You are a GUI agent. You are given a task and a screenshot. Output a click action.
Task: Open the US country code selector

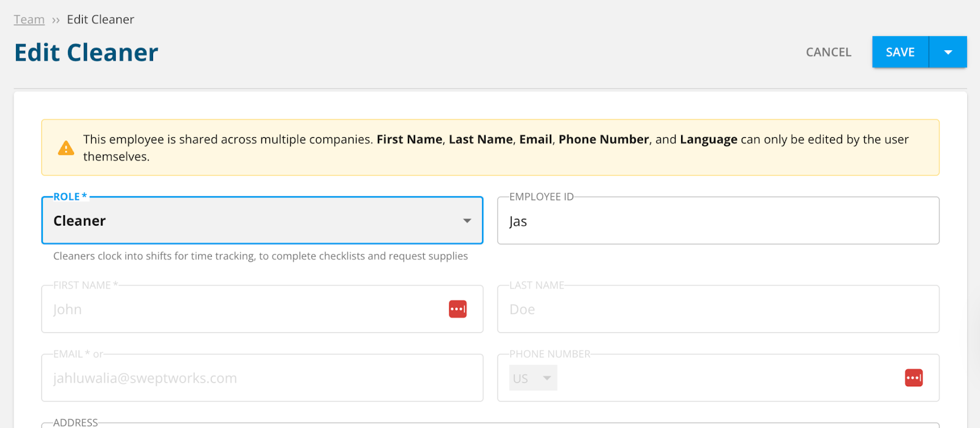(x=533, y=378)
